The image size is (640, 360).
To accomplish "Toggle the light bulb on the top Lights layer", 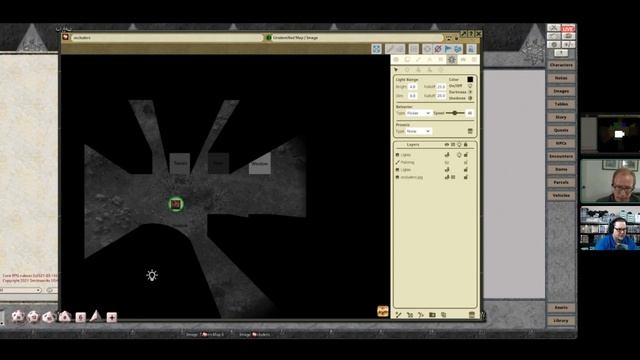I will [459, 155].
